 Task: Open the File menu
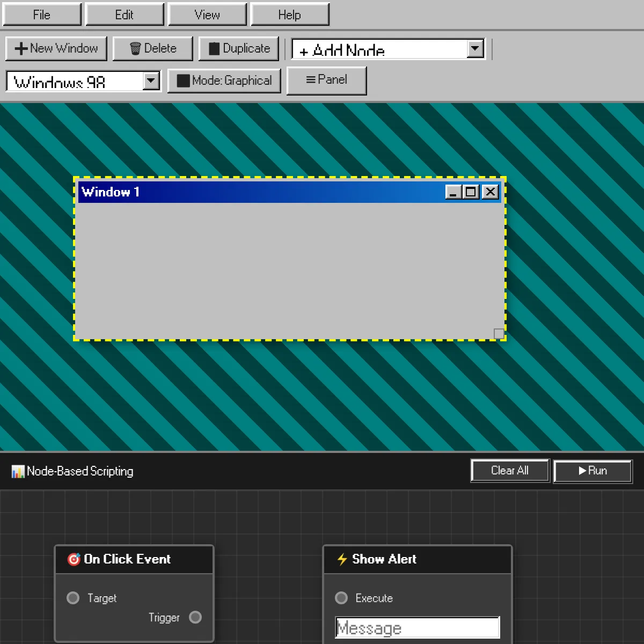(x=42, y=14)
